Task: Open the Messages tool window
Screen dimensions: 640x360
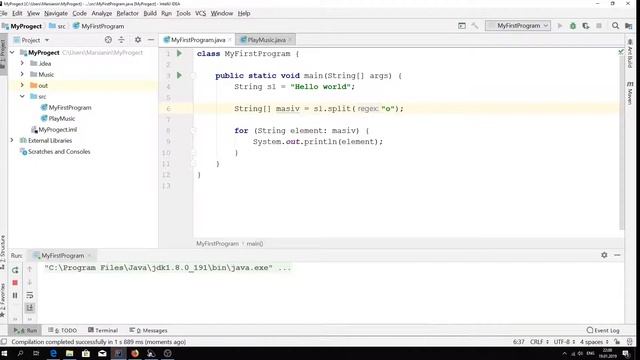Action: tap(148, 330)
